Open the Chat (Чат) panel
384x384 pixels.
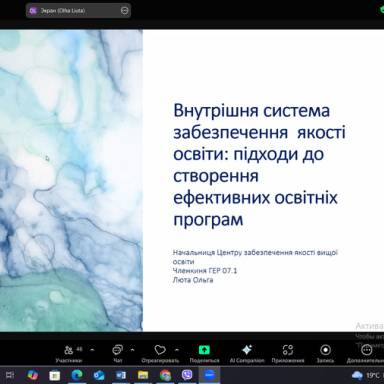coord(118,354)
